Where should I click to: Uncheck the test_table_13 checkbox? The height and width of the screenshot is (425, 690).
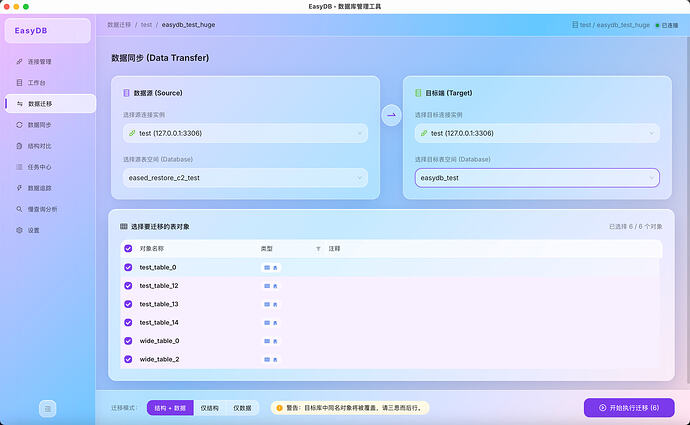pos(128,304)
